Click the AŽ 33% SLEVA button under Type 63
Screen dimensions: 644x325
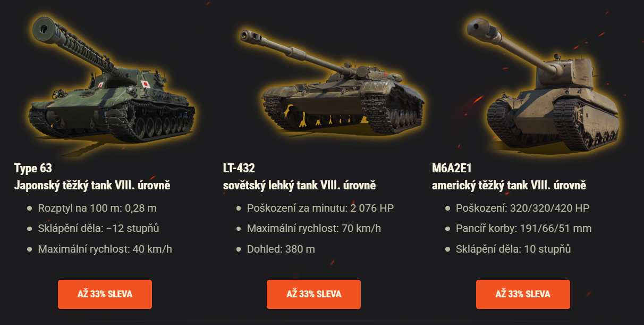pyautogui.click(x=105, y=294)
